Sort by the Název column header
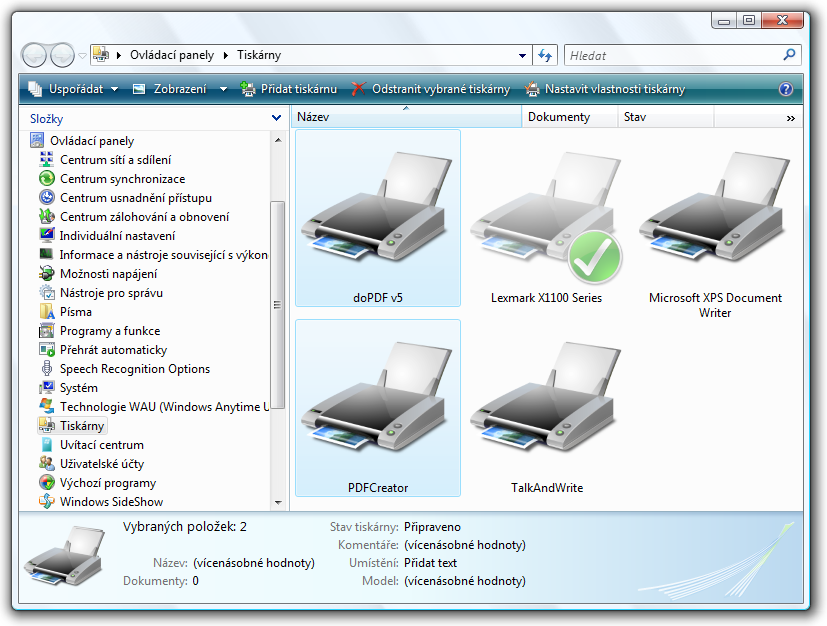The width and height of the screenshot is (827, 626). (x=406, y=117)
